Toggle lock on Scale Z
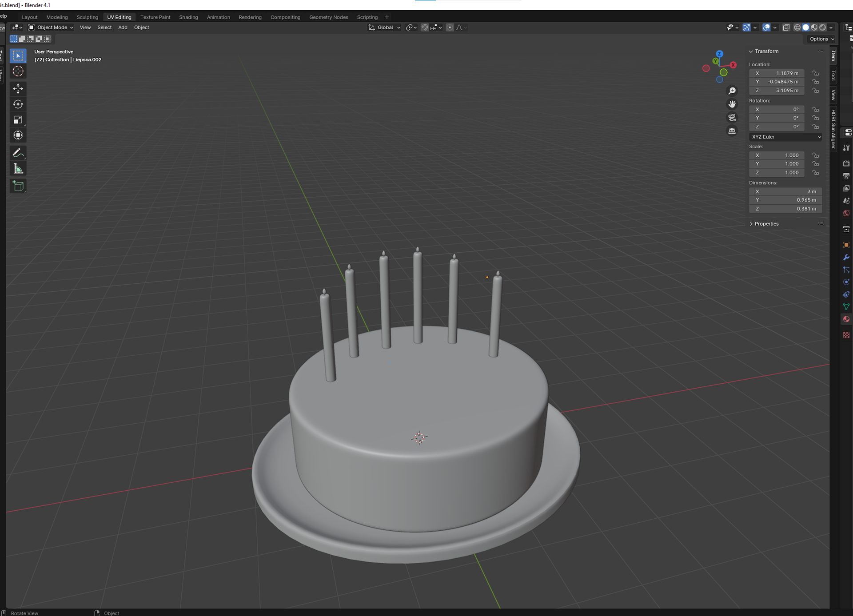 click(x=816, y=173)
